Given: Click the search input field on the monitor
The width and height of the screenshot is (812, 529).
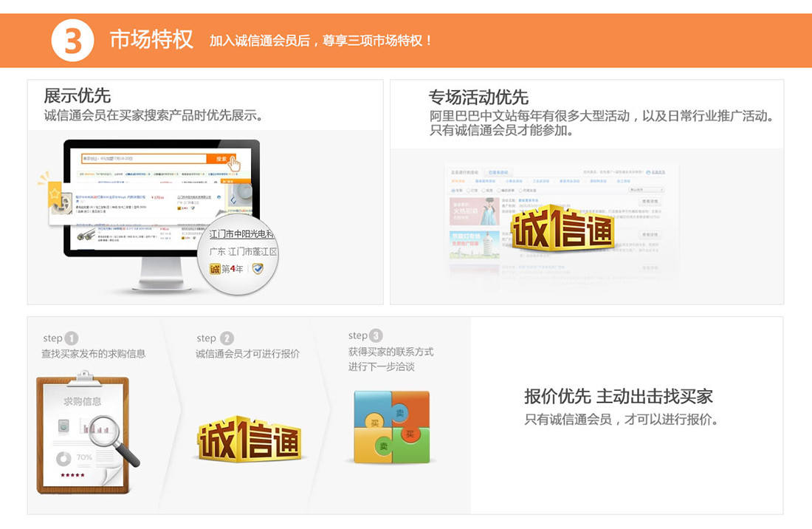Looking at the screenshot, I should [x=143, y=159].
